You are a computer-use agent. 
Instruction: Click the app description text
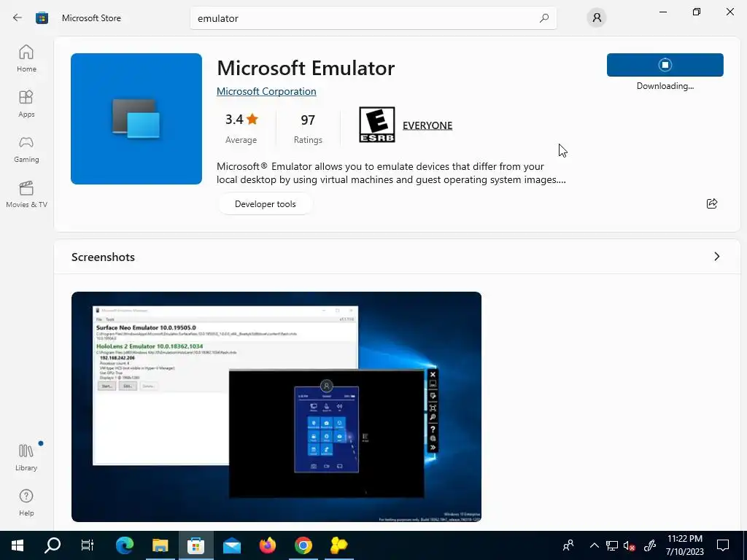(391, 173)
